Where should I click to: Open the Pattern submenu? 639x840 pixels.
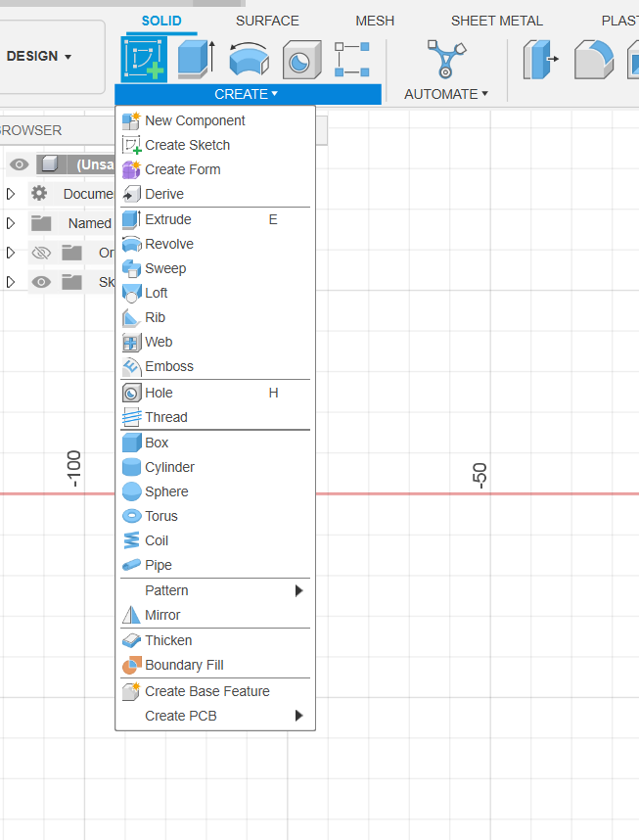215,590
